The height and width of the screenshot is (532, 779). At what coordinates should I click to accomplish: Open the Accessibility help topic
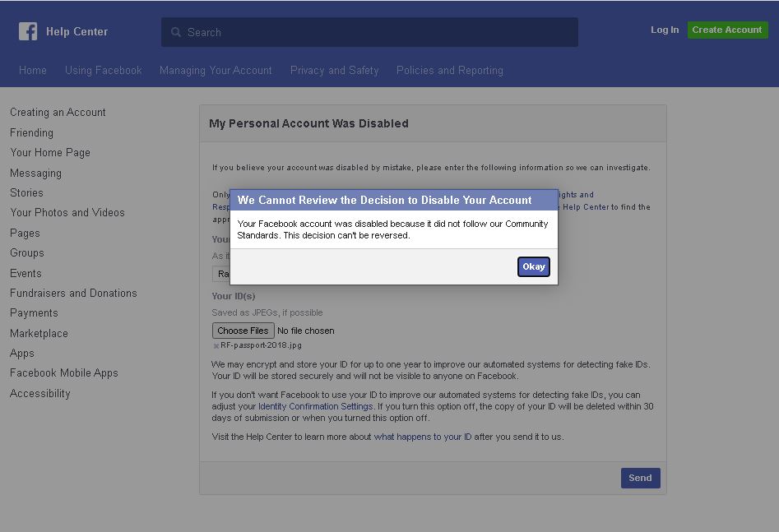coord(40,393)
